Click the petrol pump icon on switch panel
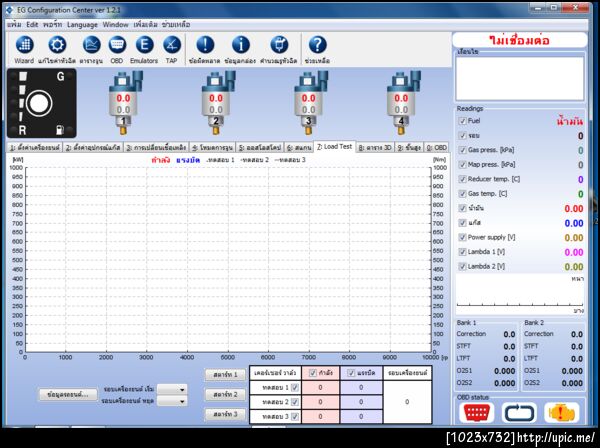600x448 pixels. (x=60, y=130)
